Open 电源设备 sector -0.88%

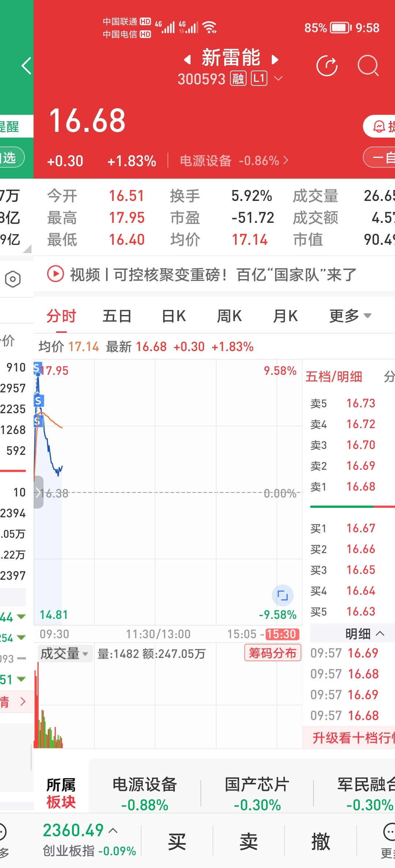pos(145,794)
